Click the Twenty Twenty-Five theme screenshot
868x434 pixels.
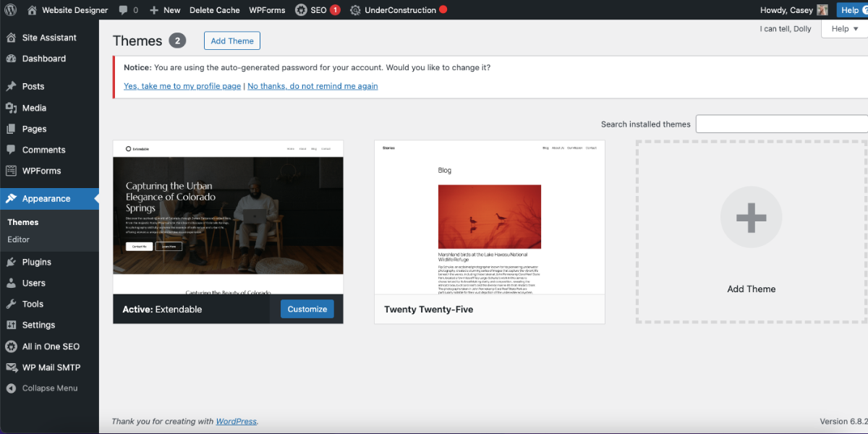tap(490, 217)
